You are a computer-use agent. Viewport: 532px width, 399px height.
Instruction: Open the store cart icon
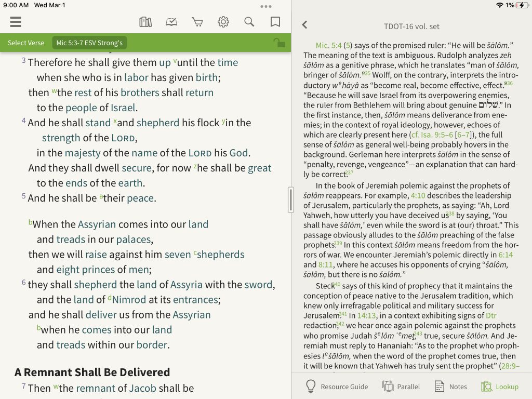coord(197,22)
